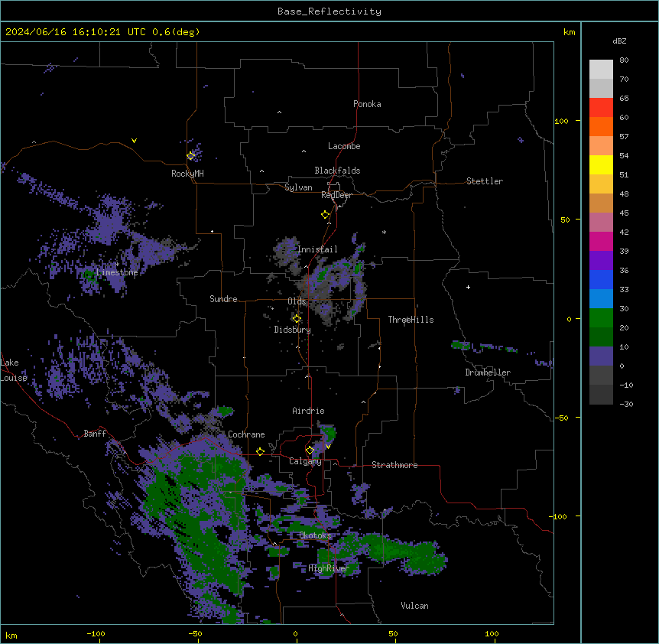Click the Strathmore city label
This screenshot has width=659, height=644.
pos(394,465)
